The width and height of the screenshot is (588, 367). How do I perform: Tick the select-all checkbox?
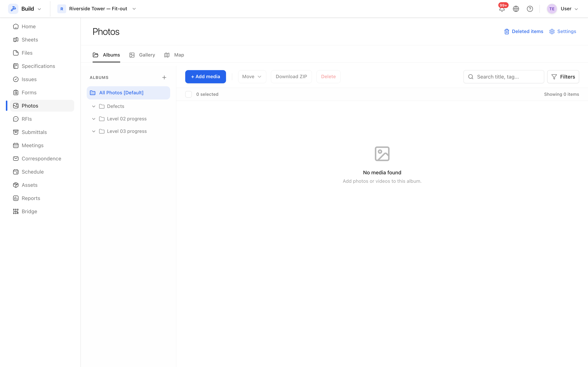click(189, 94)
